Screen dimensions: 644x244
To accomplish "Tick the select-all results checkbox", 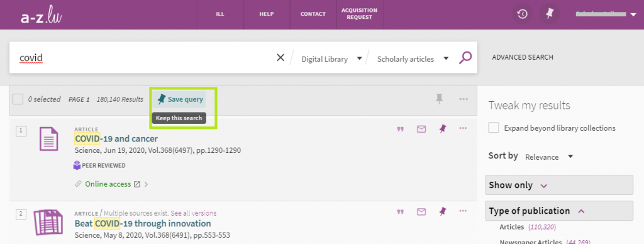I will tap(18, 99).
